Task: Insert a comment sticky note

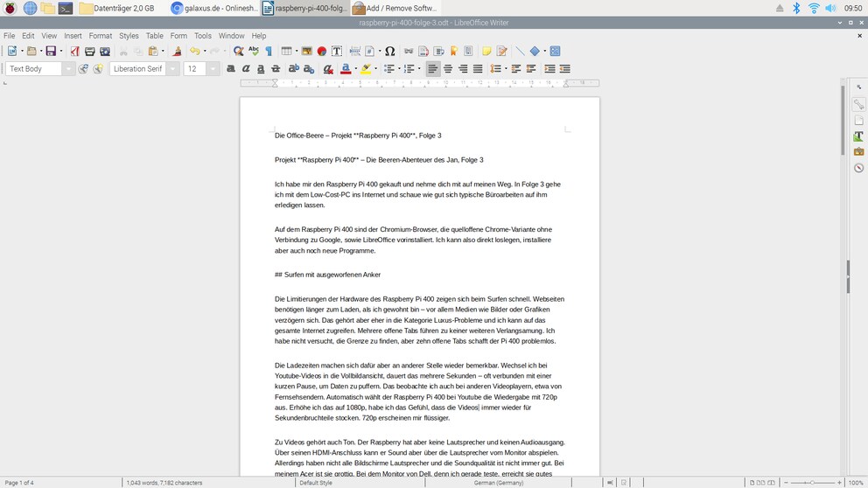Action: point(486,51)
